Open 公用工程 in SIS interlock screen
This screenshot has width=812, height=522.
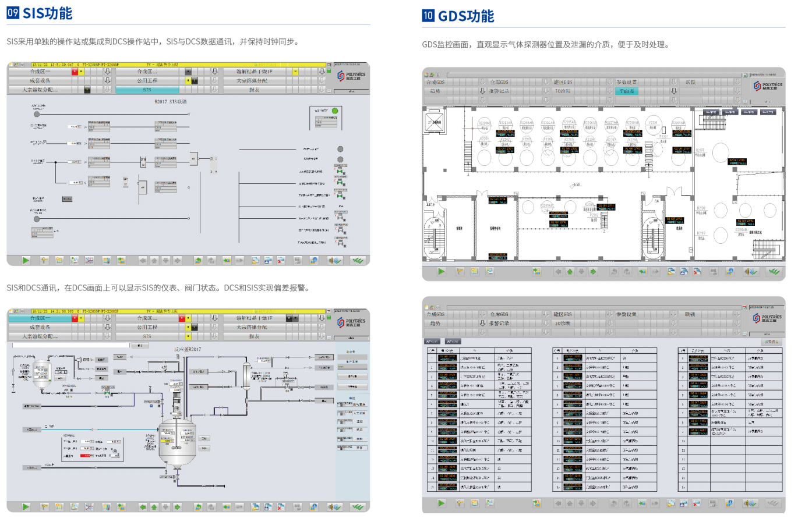click(147, 80)
